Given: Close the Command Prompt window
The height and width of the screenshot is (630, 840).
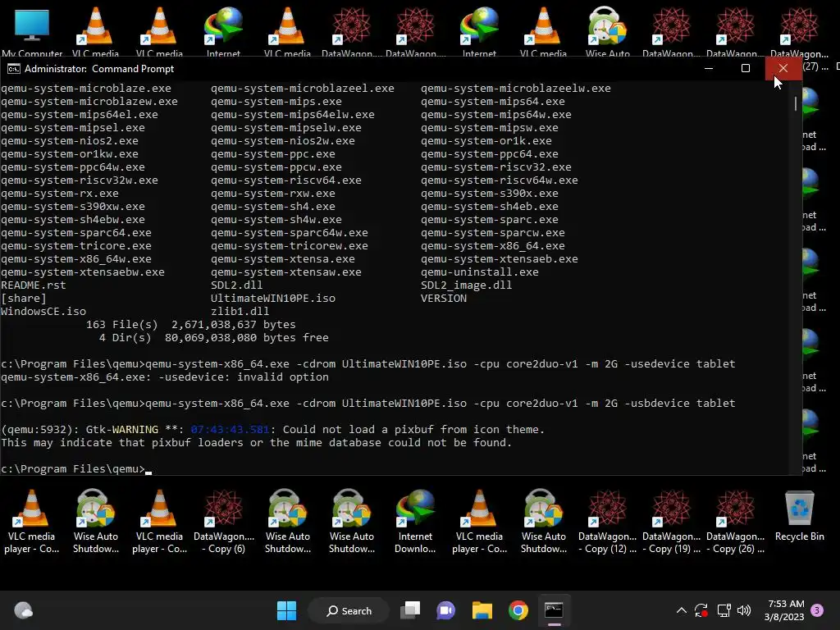Looking at the screenshot, I should pyautogui.click(x=783, y=69).
